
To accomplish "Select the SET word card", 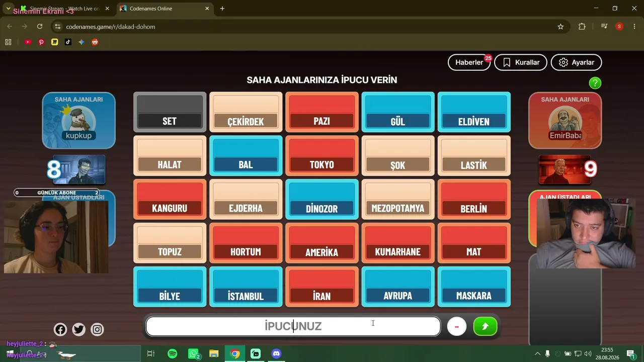I will 170,112.
